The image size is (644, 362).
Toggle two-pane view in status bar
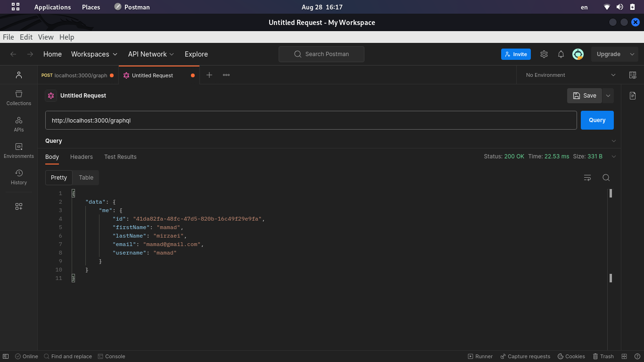click(624, 356)
